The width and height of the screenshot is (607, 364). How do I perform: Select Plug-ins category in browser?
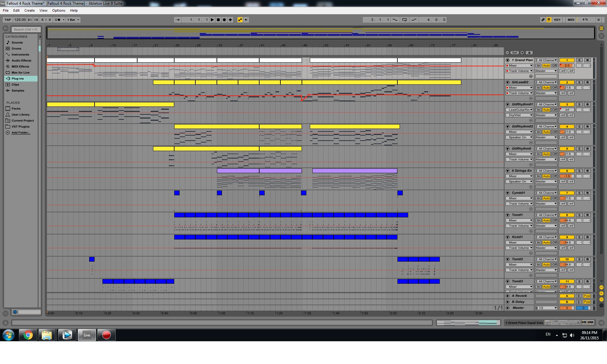21,78
